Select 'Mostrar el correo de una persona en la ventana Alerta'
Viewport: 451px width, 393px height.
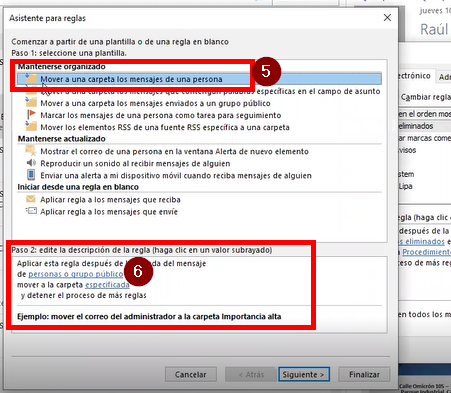[x=174, y=152]
